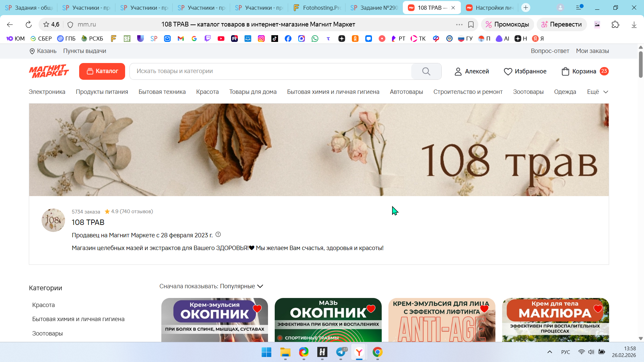This screenshot has width=644, height=362.
Task: Click the red Каталог button
Action: click(102, 71)
